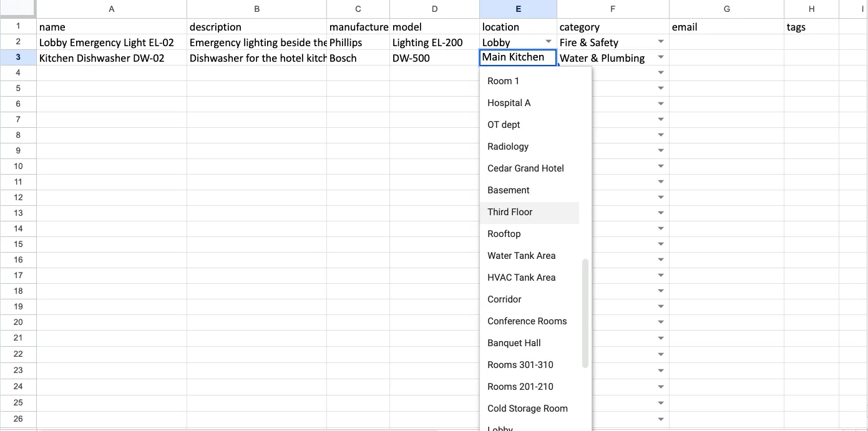
Task: Select column A header
Action: 112,9
